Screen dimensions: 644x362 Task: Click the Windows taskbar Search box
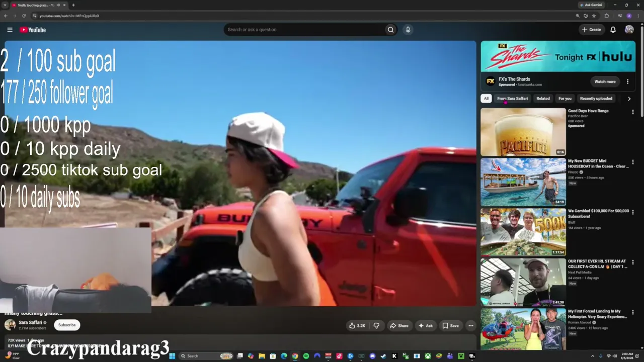click(x=207, y=356)
